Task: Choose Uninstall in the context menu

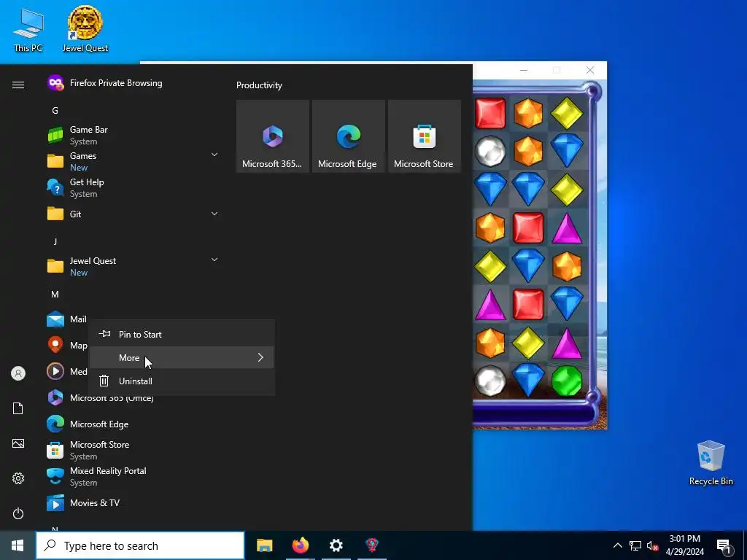Action: pyautogui.click(x=182, y=381)
